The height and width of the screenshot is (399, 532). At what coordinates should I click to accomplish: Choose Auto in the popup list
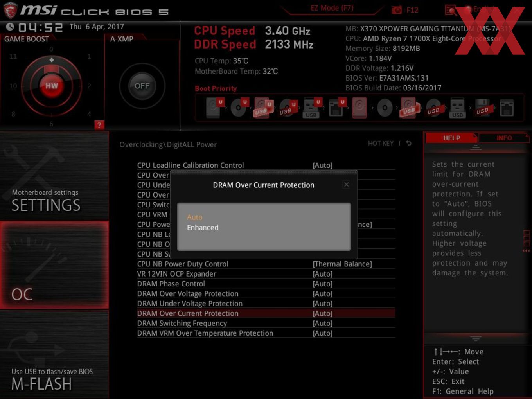pyautogui.click(x=195, y=217)
